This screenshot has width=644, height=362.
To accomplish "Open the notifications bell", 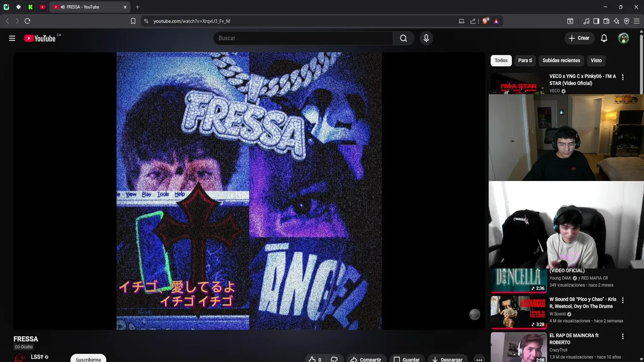I will (604, 38).
